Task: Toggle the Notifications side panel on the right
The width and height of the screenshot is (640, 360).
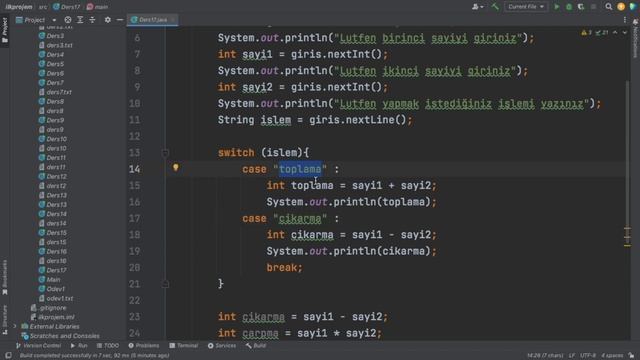Action: tap(635, 38)
